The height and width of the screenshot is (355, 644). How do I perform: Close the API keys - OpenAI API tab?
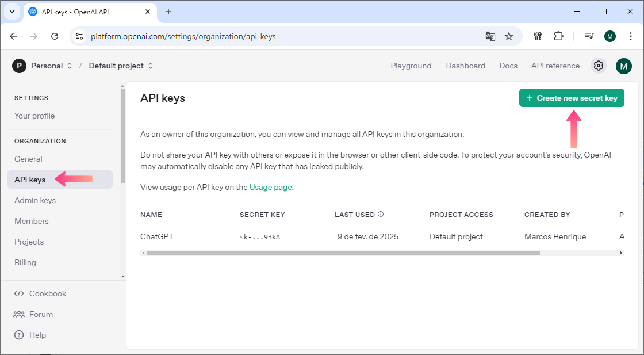pyautogui.click(x=148, y=12)
